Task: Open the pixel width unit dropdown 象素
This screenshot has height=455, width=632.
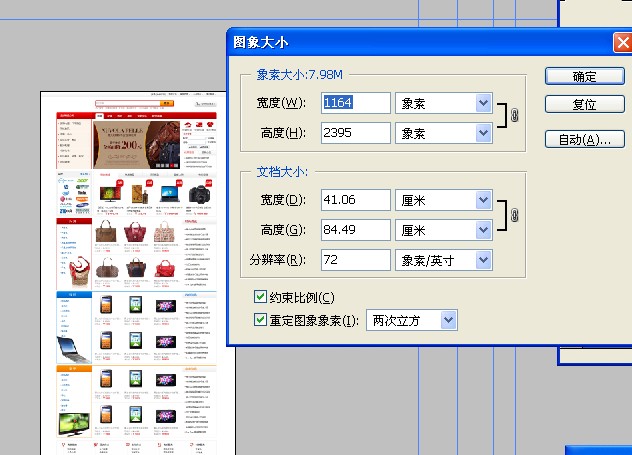Action: coord(444,103)
